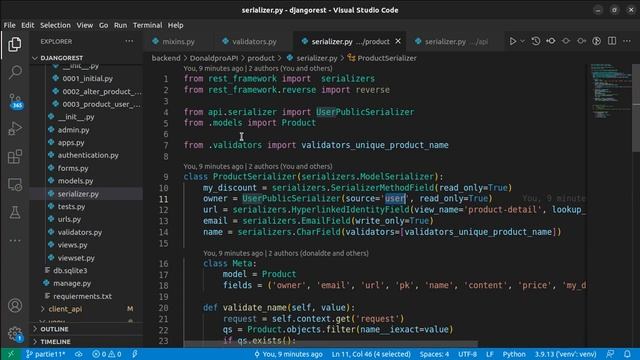Go to previous change icon in editor toolbar

pyautogui.click(x=551, y=41)
